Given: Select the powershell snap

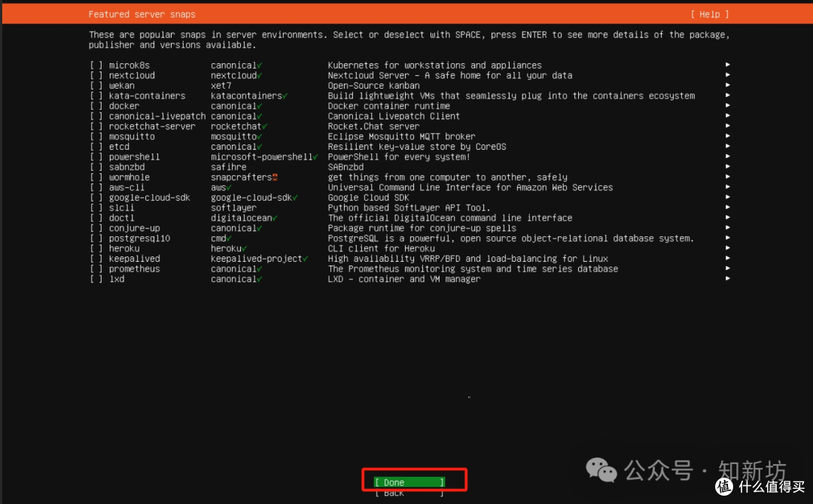Looking at the screenshot, I should (96, 156).
